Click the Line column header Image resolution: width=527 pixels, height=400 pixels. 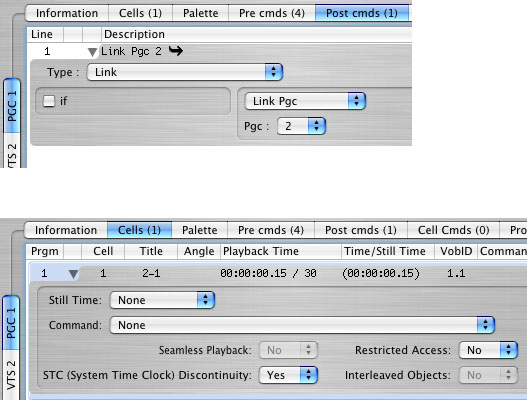coord(45,34)
